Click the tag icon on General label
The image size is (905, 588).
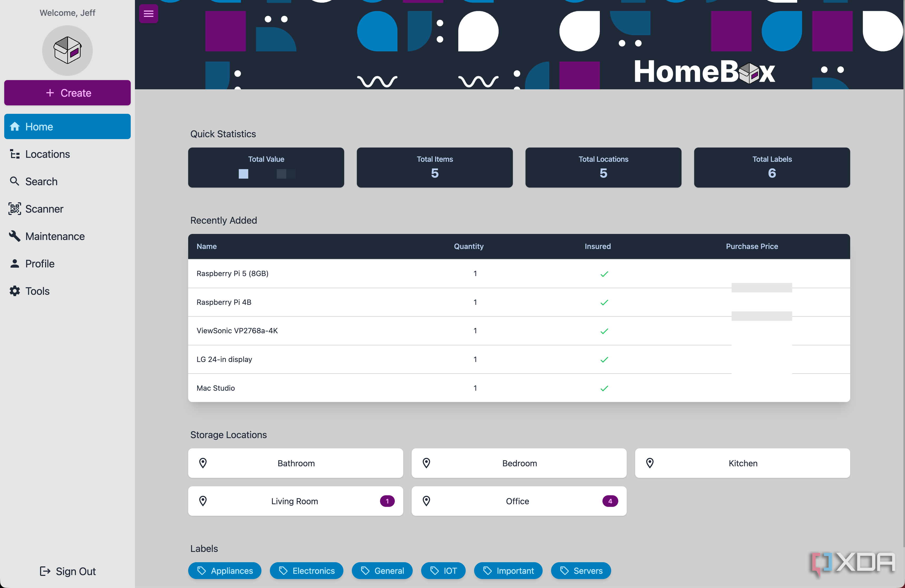(365, 571)
